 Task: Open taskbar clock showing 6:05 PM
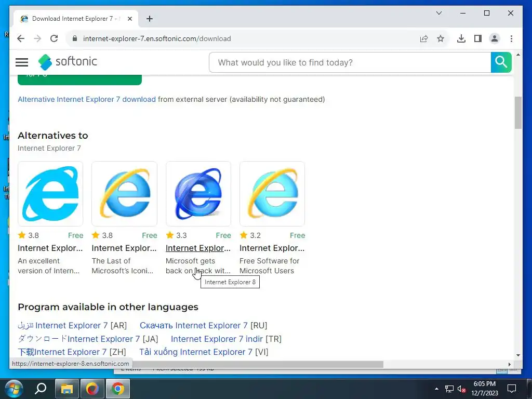coord(485,389)
